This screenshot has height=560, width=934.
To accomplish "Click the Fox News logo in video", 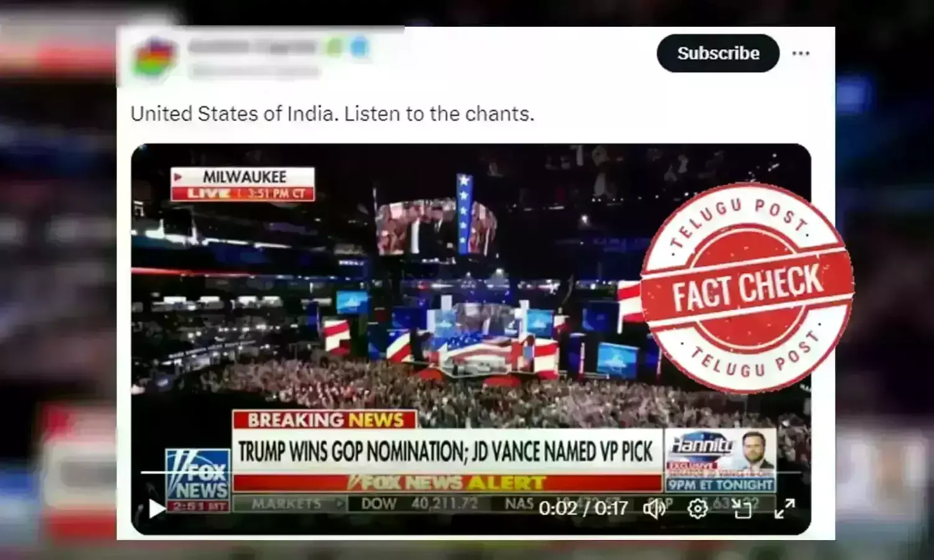I will tap(198, 480).
